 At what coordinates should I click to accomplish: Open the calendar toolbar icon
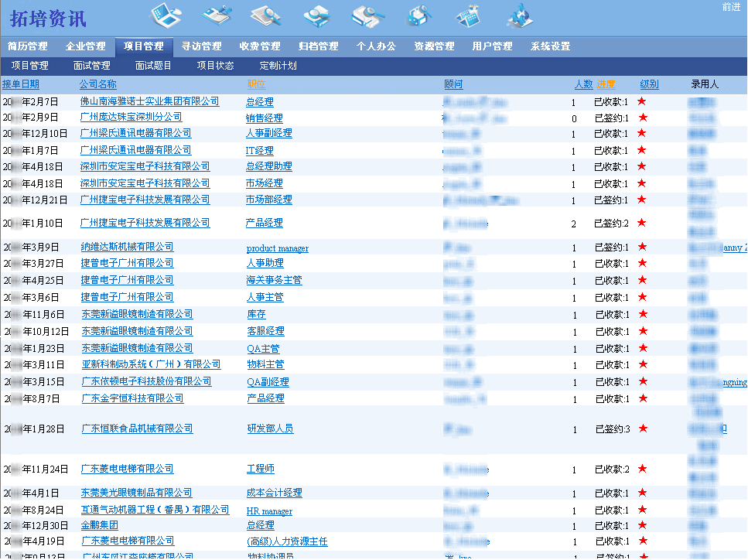click(x=469, y=15)
